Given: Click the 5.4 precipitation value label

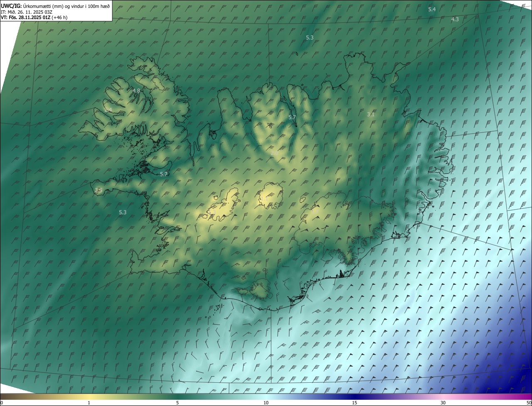Looking at the screenshot, I should point(432,9).
